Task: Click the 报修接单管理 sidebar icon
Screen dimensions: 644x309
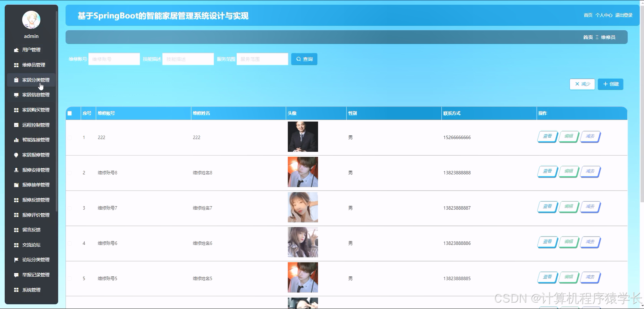Action: (x=16, y=185)
